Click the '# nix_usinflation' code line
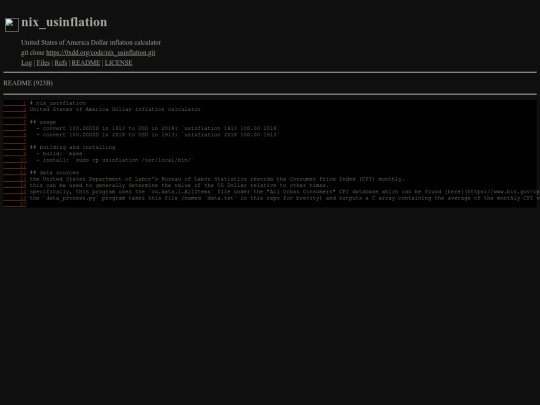540x405 pixels. pos(58,103)
